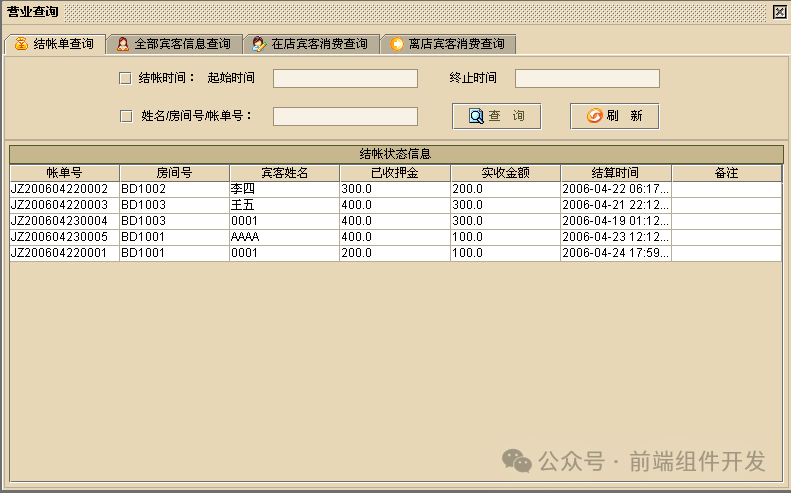
Task: Click the 已收押金 column header
Action: tap(395, 173)
